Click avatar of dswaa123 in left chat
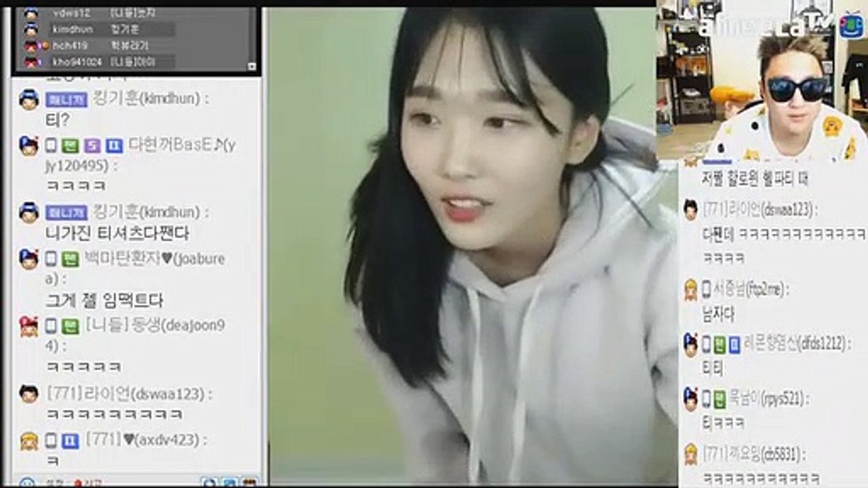This screenshot has width=868, height=488. click(28, 394)
